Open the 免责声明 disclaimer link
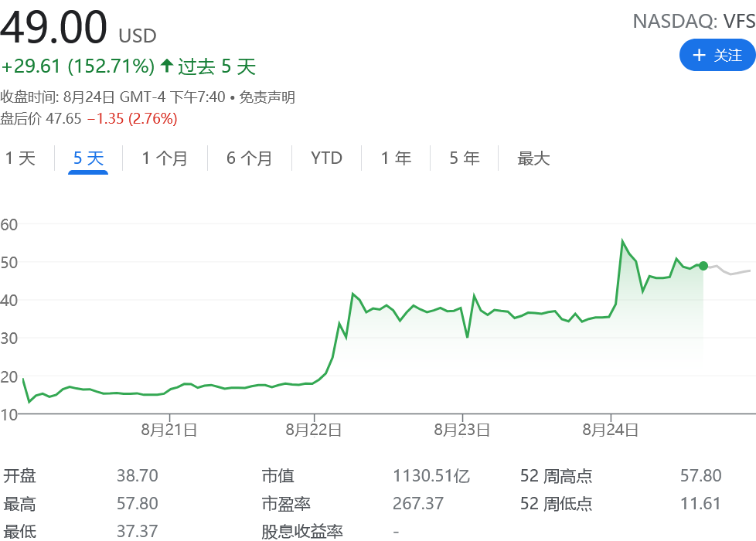The height and width of the screenshot is (541, 756). (x=267, y=97)
